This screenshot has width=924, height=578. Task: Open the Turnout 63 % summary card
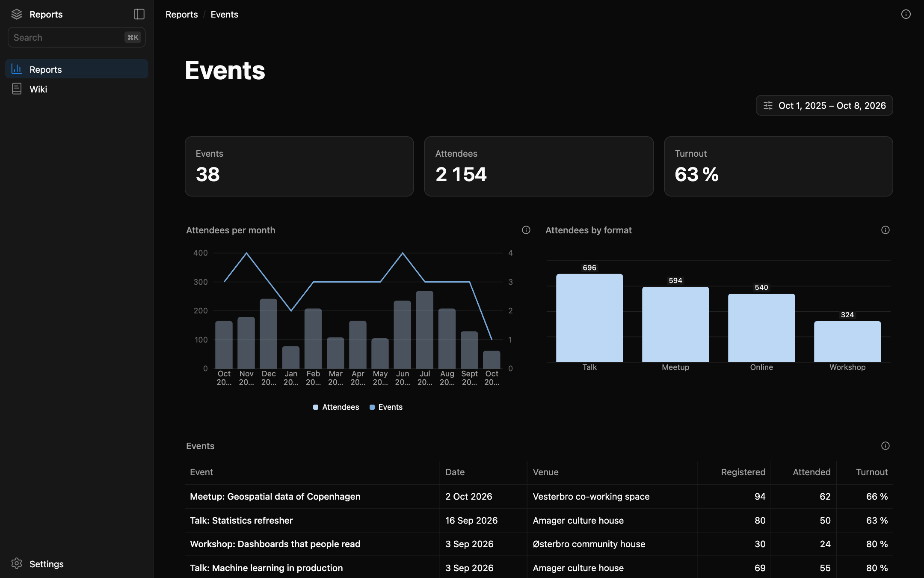point(778,166)
